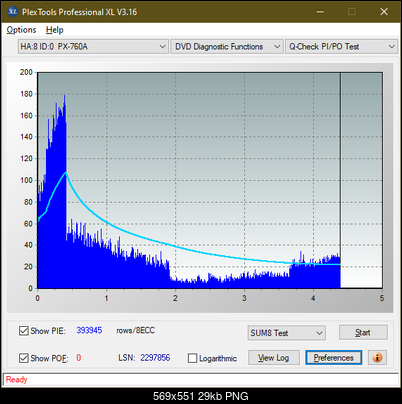Click the cyan curve peak on graph

point(66,172)
